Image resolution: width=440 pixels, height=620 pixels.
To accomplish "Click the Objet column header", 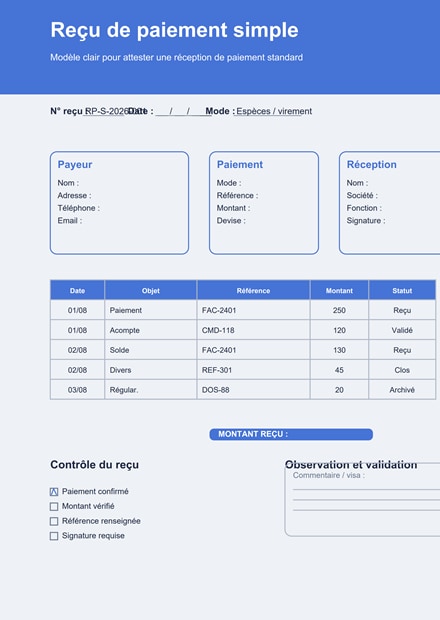I will tap(151, 291).
